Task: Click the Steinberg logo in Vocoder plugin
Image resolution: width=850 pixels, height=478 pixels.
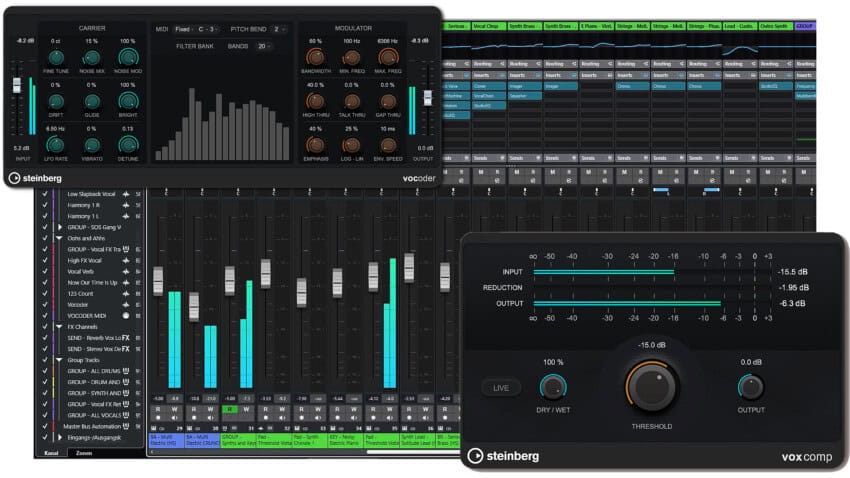Action: (x=35, y=178)
